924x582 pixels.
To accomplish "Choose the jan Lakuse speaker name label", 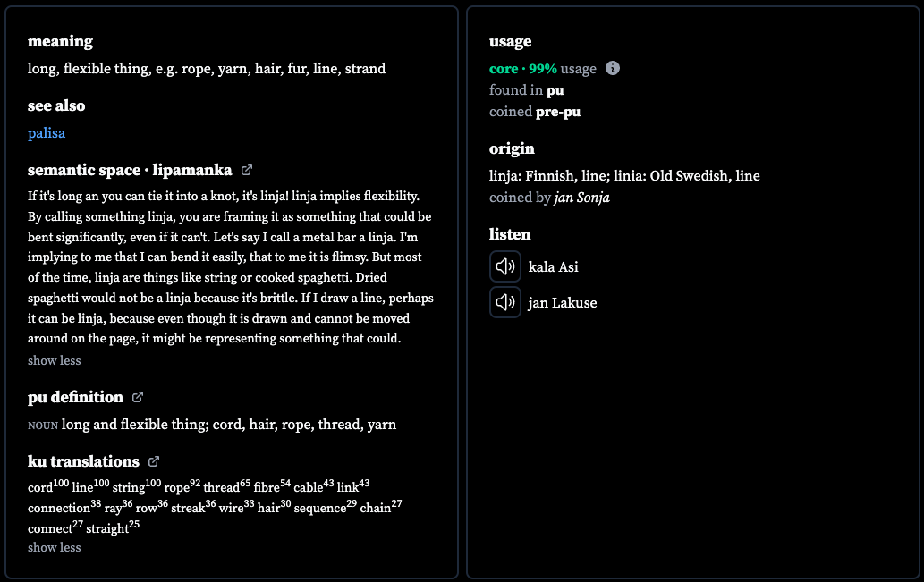I will [563, 303].
